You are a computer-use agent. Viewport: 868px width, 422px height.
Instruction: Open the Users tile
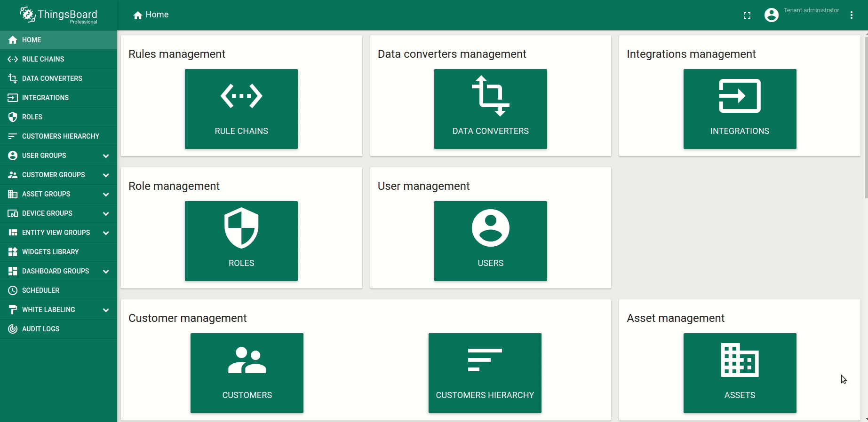490,241
